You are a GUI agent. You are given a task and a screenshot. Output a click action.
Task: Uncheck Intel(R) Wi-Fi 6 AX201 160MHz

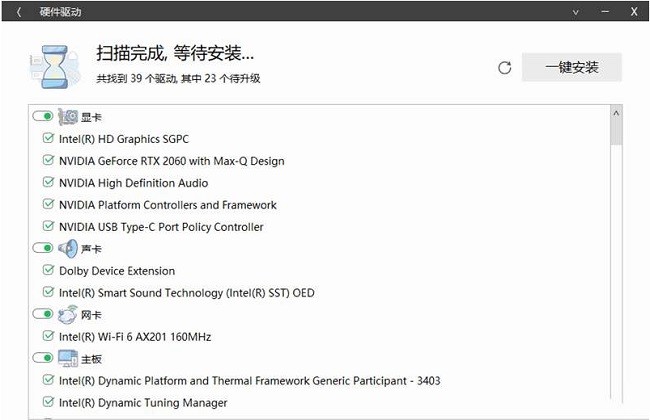[x=49, y=336]
